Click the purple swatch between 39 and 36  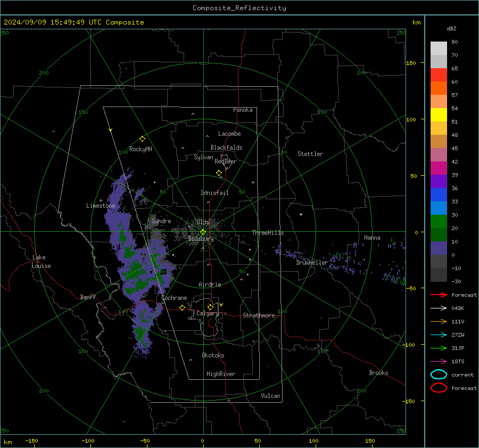439,181
